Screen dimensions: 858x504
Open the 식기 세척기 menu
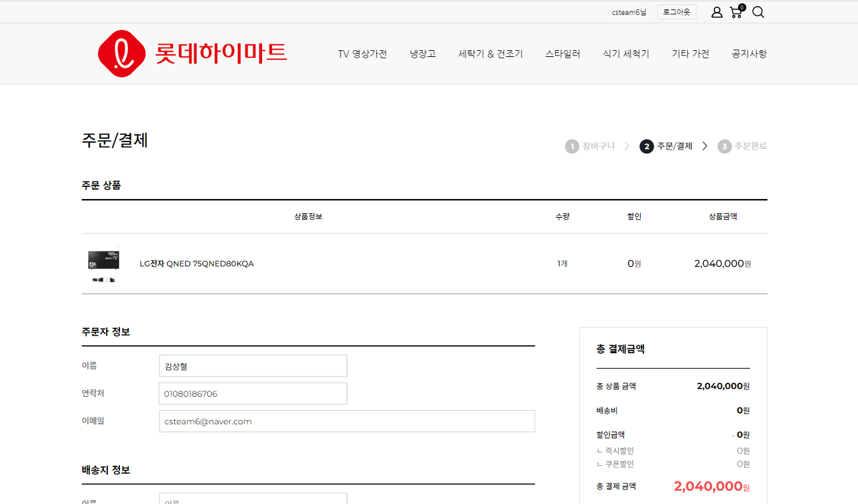pyautogui.click(x=626, y=54)
